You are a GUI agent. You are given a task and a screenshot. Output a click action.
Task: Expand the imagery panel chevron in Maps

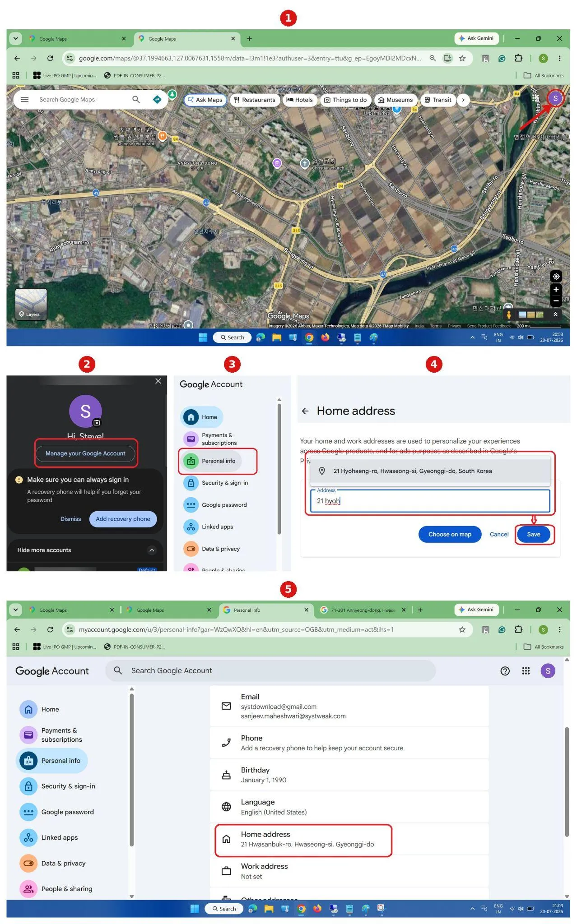click(x=555, y=314)
